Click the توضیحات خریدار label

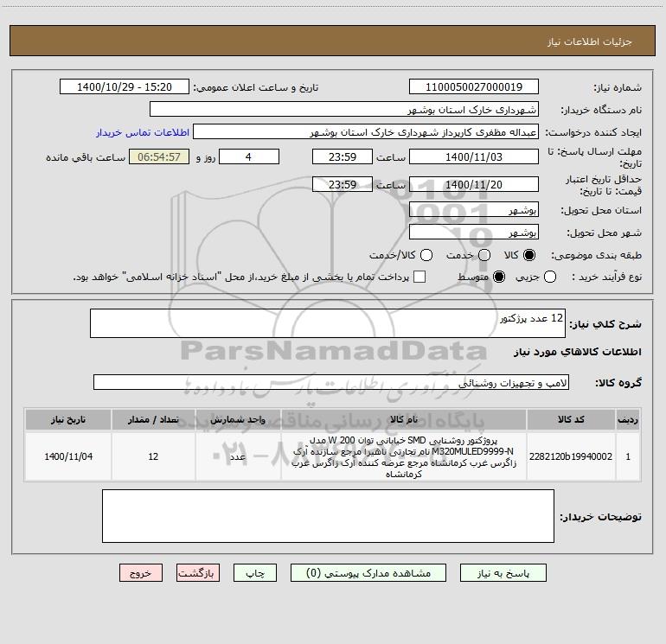[600, 517]
